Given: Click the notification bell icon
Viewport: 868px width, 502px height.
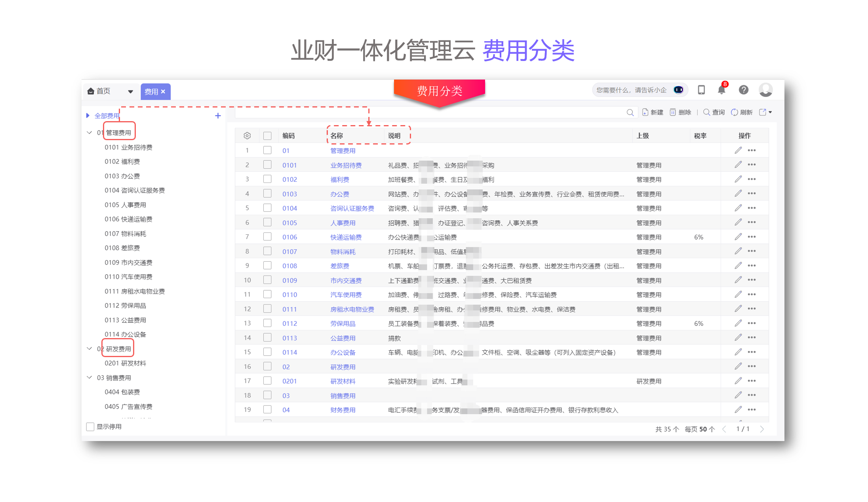Looking at the screenshot, I should (x=721, y=90).
